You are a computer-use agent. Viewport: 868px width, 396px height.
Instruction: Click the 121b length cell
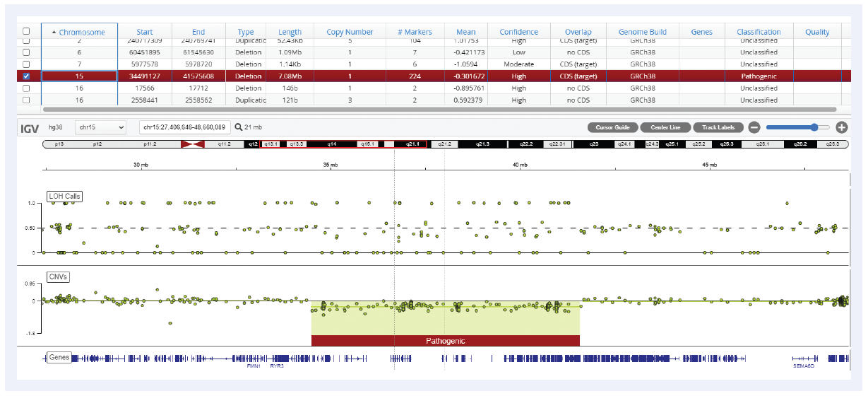tap(290, 100)
